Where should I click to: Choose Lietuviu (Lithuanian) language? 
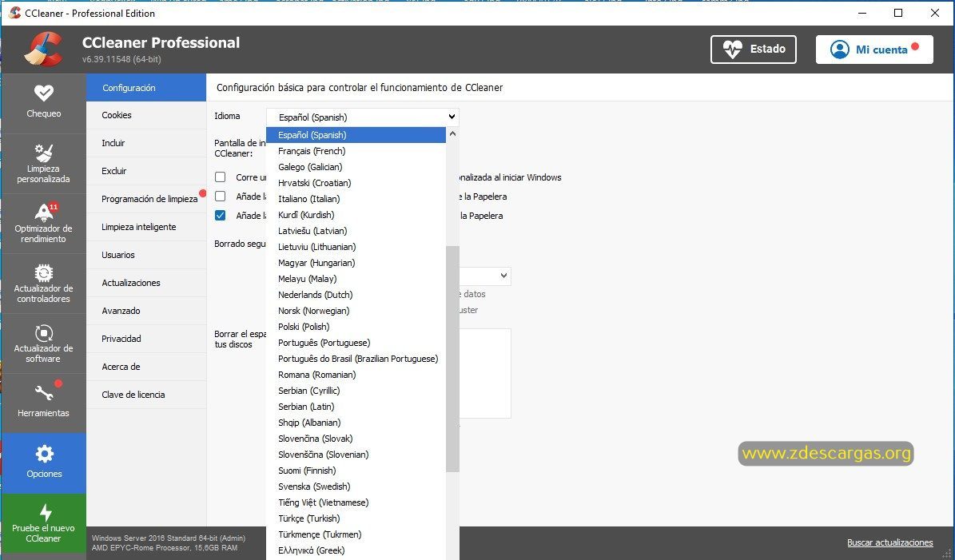pos(356,247)
